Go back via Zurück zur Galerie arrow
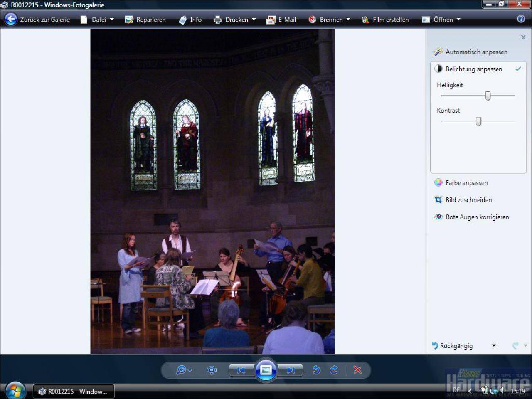 (x=11, y=19)
